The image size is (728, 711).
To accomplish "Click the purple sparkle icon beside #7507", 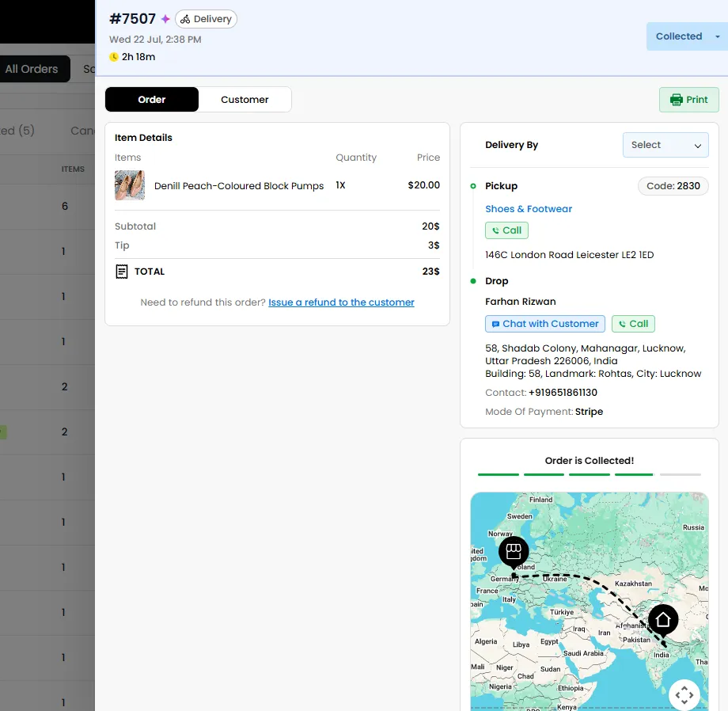I will [x=165, y=19].
